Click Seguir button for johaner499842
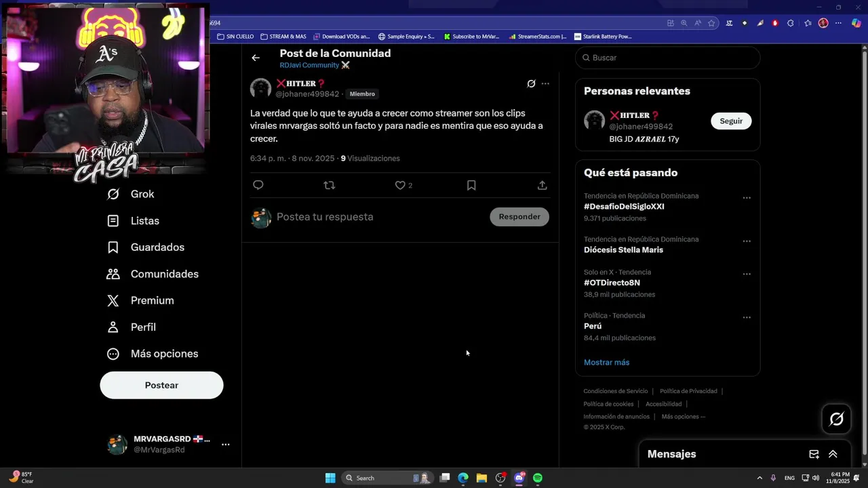Screen dimensions: 868x488 [731, 121]
